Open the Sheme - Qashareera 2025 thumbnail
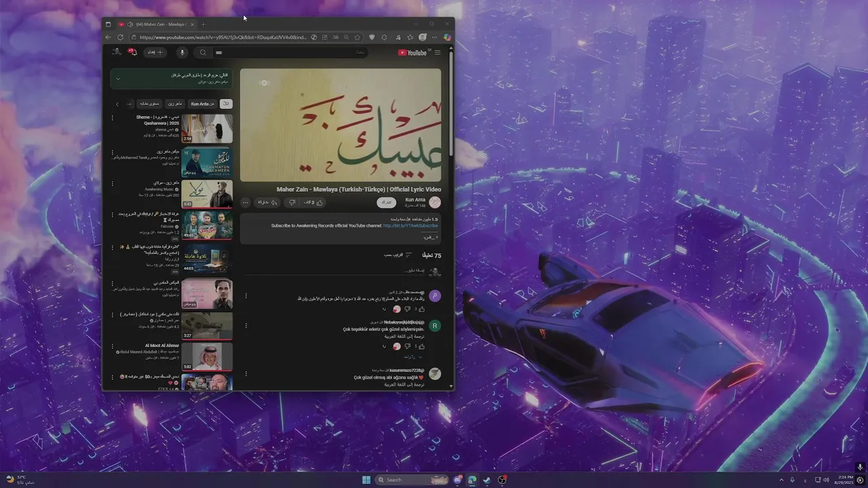 [207, 128]
